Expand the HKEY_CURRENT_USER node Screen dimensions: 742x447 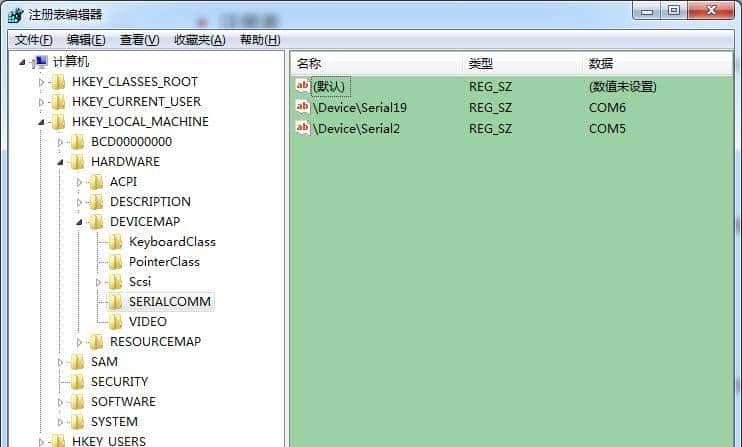point(41,102)
